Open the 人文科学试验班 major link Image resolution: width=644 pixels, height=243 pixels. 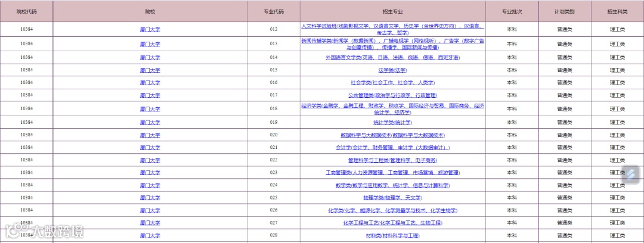392,29
